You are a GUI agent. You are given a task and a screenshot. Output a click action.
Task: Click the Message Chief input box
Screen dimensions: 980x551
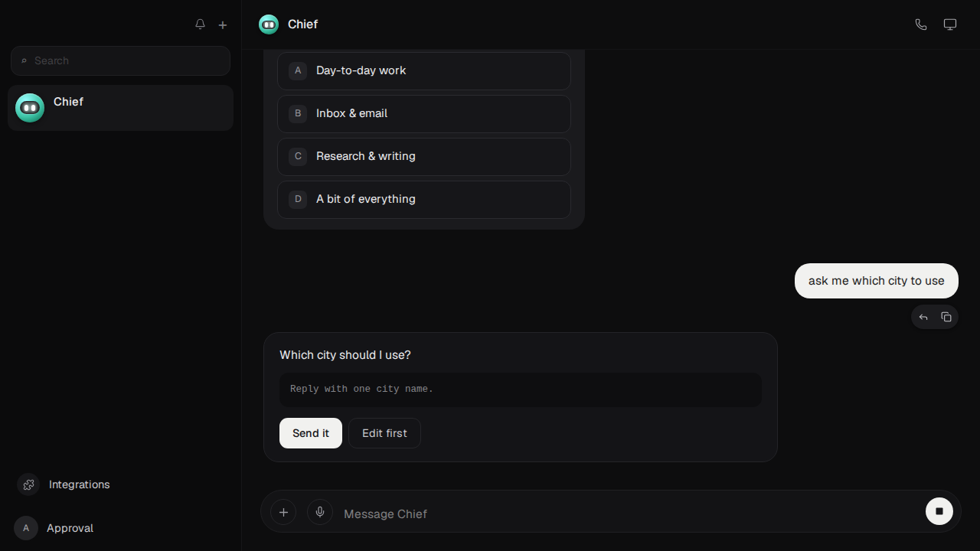[628, 514]
